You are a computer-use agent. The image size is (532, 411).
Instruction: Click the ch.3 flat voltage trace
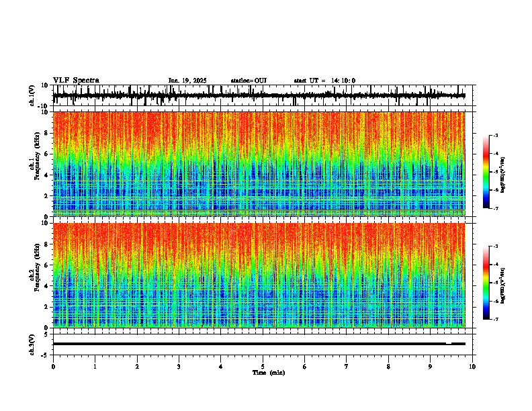click(259, 344)
